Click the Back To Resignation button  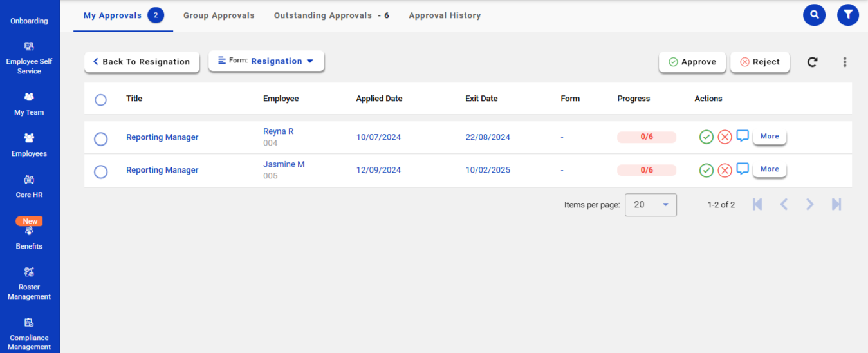coord(142,62)
